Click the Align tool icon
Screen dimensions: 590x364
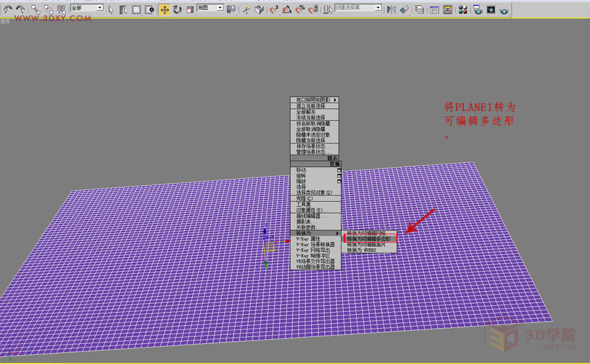[405, 10]
